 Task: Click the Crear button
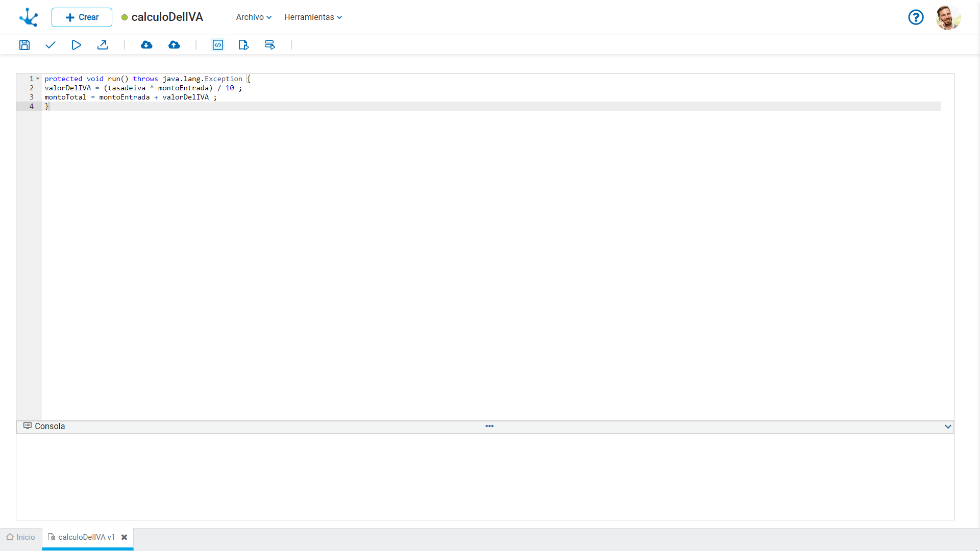(x=82, y=17)
